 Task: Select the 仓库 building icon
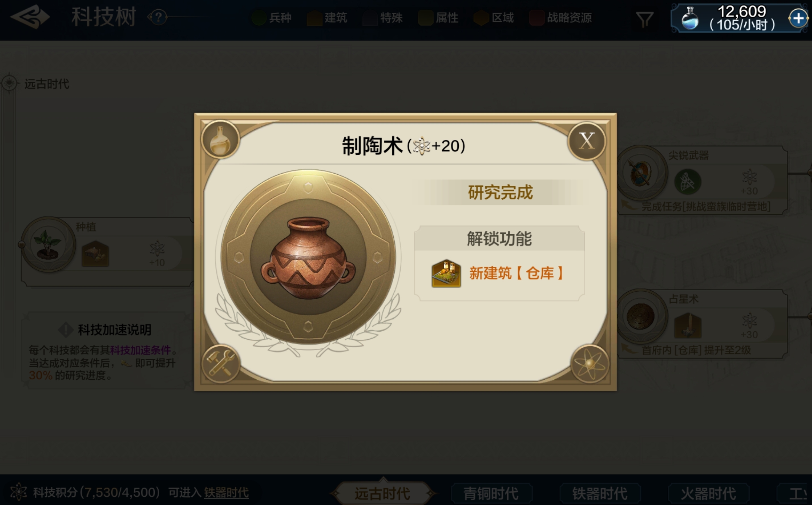point(446,274)
